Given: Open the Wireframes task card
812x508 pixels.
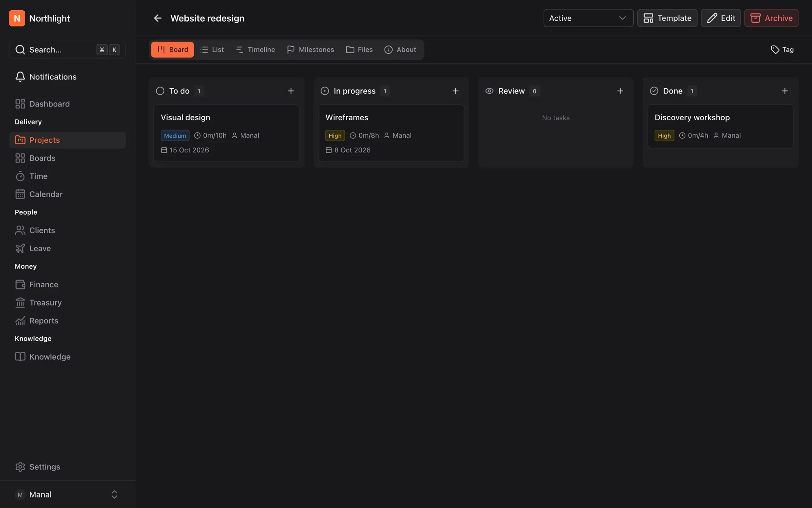Looking at the screenshot, I should (x=391, y=133).
